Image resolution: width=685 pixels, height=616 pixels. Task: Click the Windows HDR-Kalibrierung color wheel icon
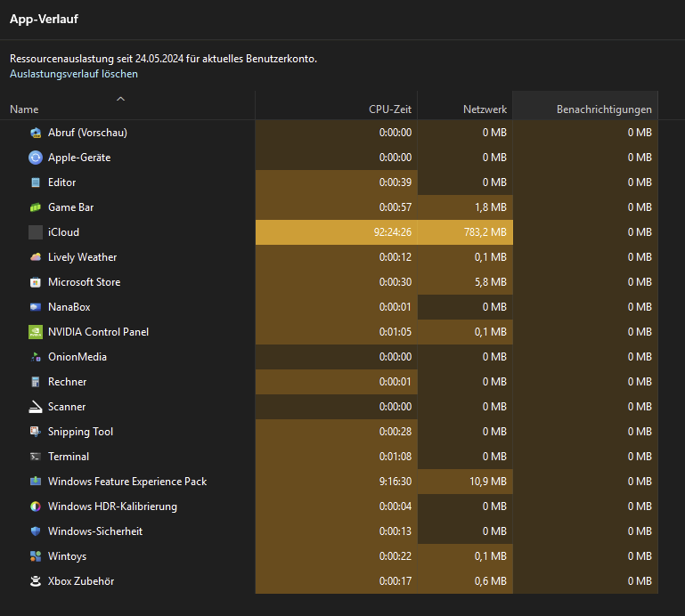36,506
